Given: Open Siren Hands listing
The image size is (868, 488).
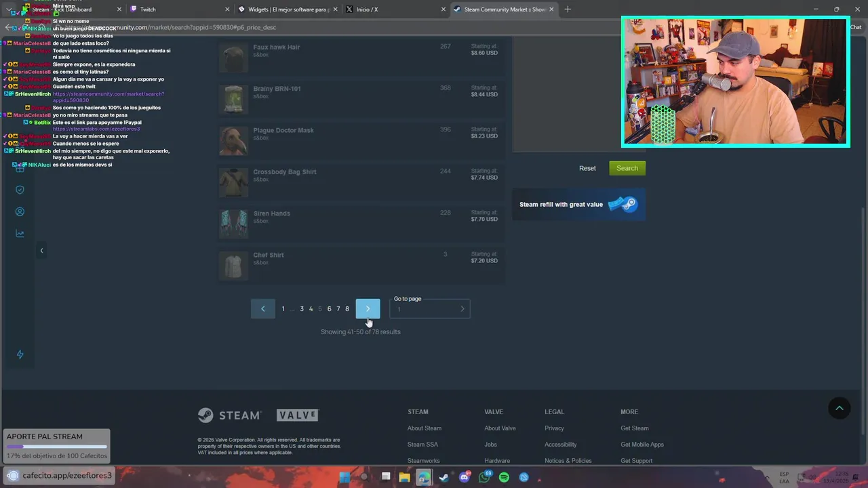Looking at the screenshot, I should (361, 223).
